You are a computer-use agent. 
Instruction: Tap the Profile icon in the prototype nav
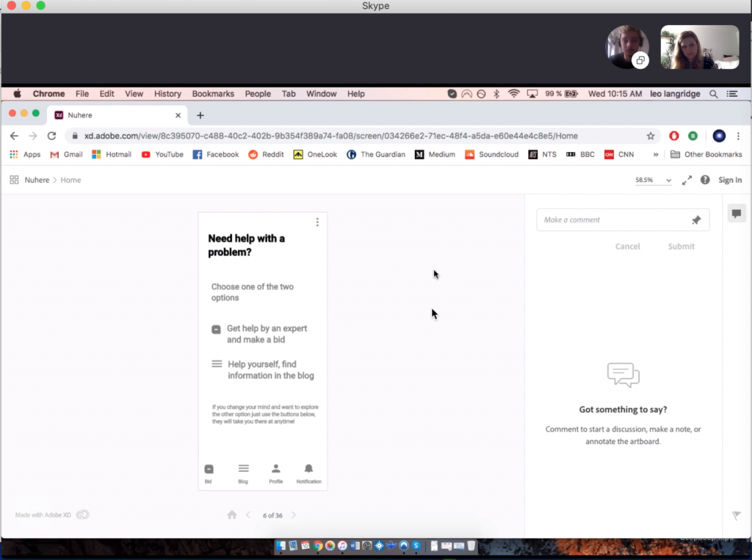[x=275, y=473]
